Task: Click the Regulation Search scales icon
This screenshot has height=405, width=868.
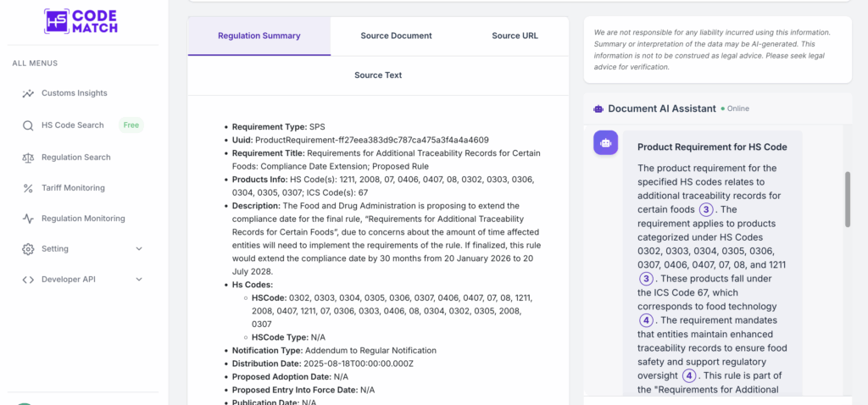Action: pos(28,158)
